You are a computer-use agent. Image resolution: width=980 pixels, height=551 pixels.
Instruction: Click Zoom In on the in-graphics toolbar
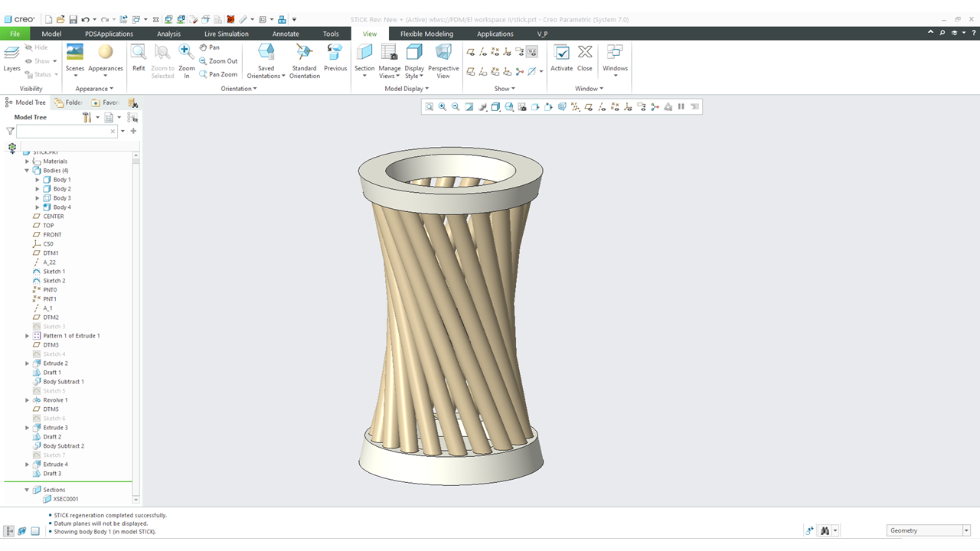tap(443, 107)
